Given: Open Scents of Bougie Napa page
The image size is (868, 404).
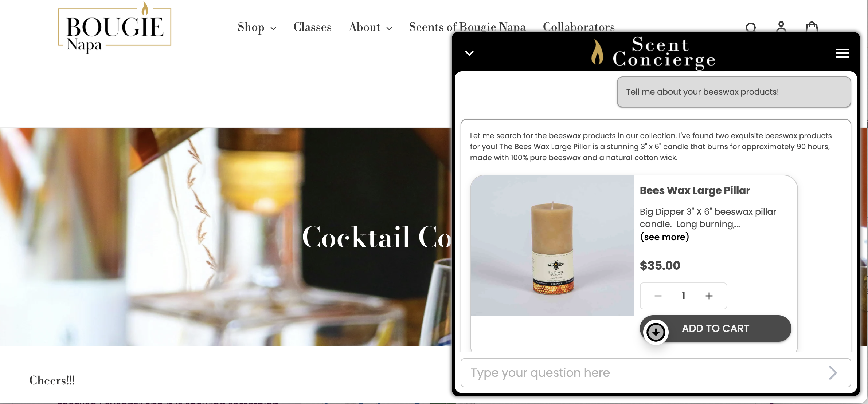Looking at the screenshot, I should (467, 27).
